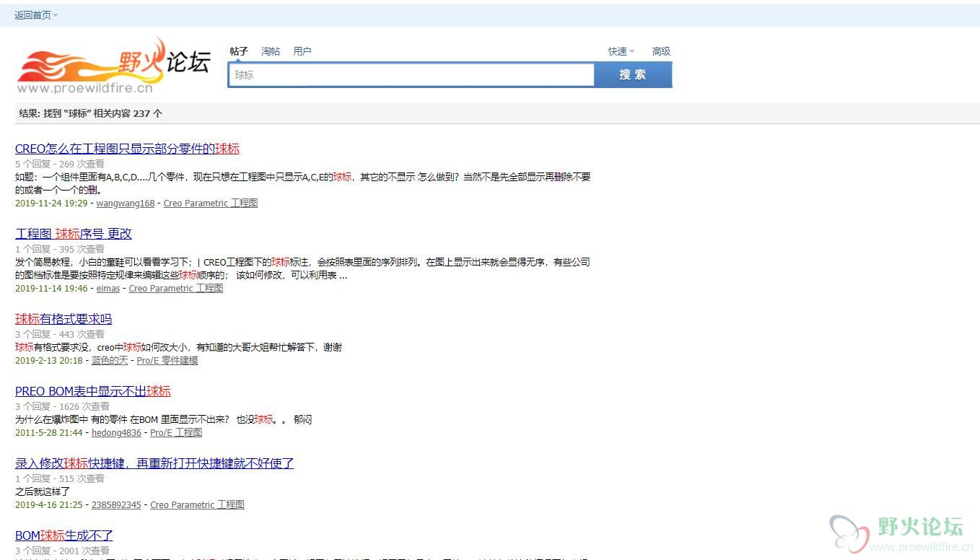Open thread 工程图 球标序号 更改

tap(74, 234)
